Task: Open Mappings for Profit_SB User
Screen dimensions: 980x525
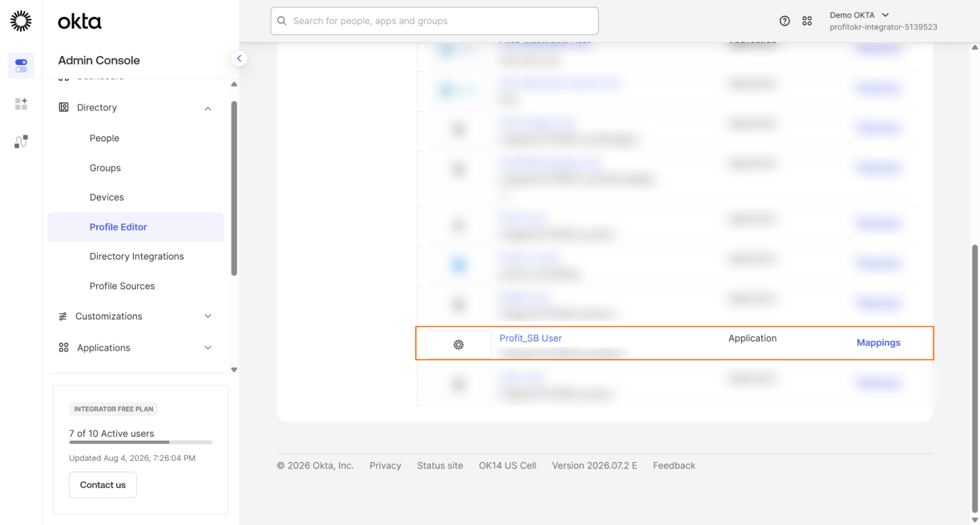Action: (x=879, y=343)
